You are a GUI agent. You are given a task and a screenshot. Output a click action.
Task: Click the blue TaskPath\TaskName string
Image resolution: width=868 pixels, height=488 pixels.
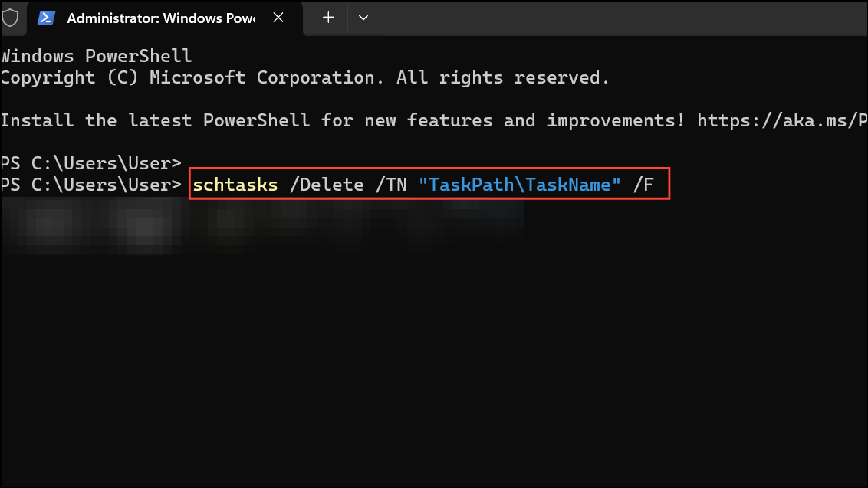[x=521, y=184]
